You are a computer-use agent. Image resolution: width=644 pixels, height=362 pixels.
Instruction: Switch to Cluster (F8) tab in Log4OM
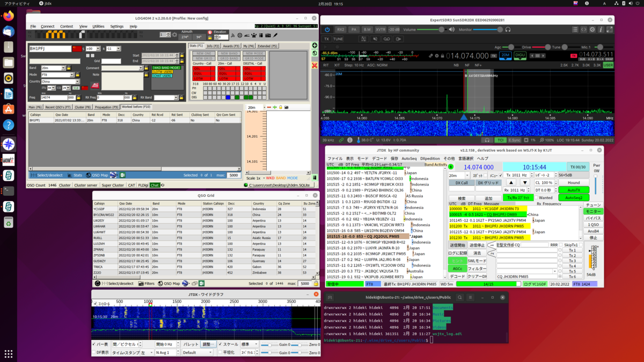[83, 107]
